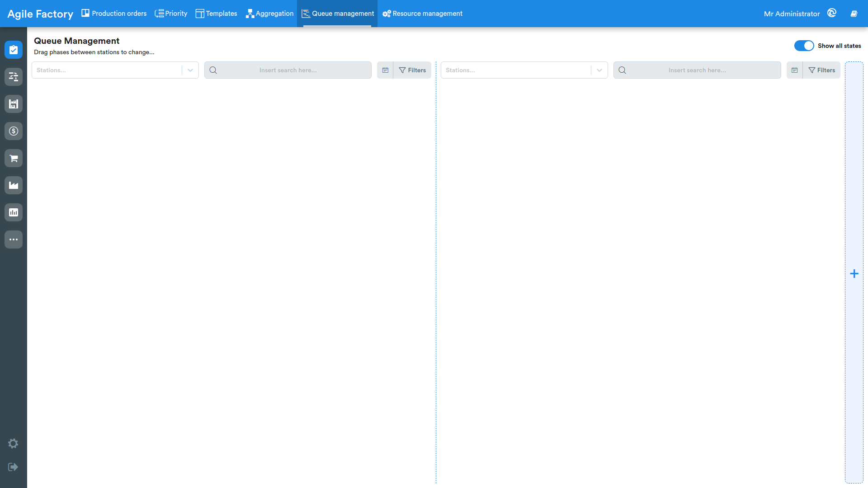Open the Production orders tab
This screenshot has width=868, height=488.
[114, 14]
